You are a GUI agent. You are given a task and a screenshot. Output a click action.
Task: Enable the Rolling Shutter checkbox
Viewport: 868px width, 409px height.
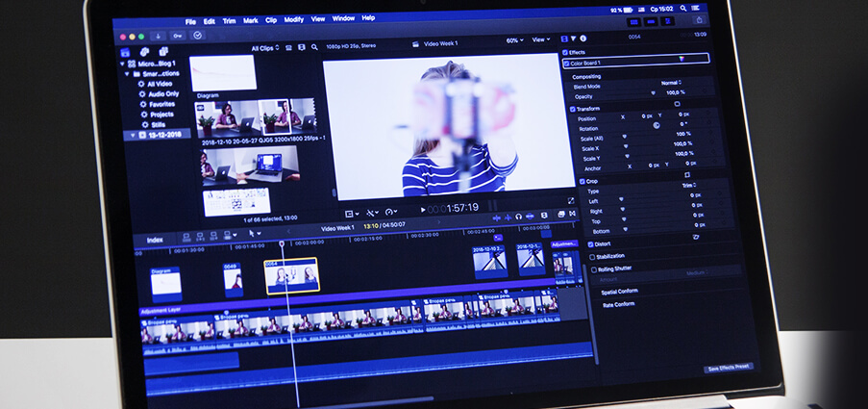[x=594, y=269]
